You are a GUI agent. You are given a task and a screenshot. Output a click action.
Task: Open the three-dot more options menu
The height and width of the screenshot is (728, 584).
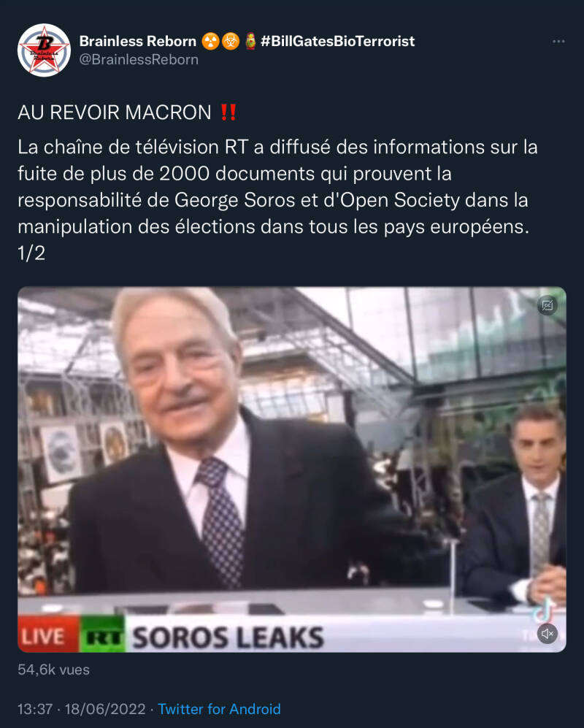558,42
